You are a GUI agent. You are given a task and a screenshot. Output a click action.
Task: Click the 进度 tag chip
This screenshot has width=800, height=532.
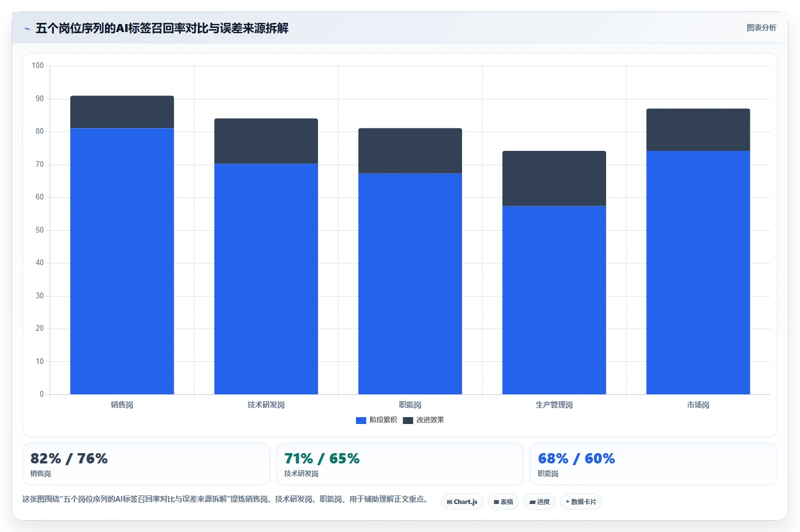coord(539,502)
